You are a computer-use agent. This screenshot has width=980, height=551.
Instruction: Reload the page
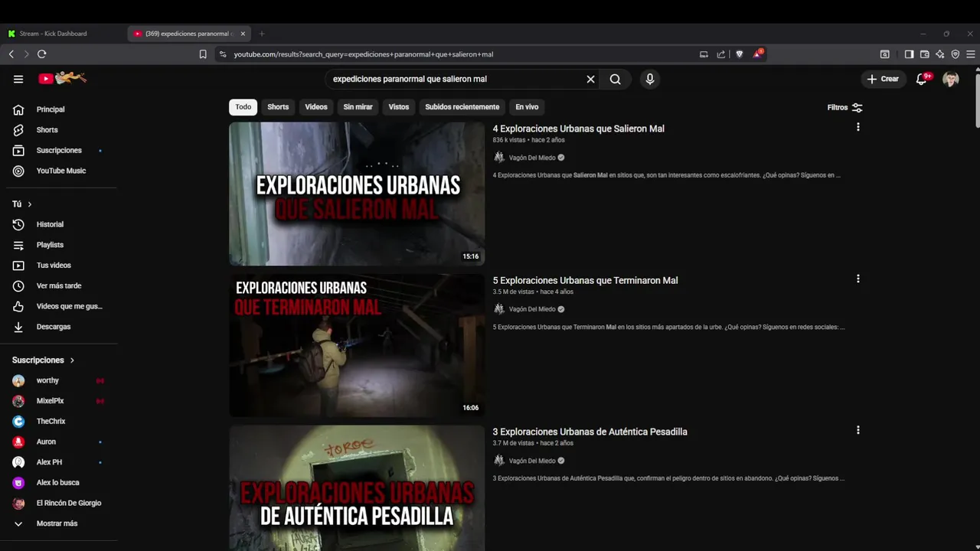(41, 54)
